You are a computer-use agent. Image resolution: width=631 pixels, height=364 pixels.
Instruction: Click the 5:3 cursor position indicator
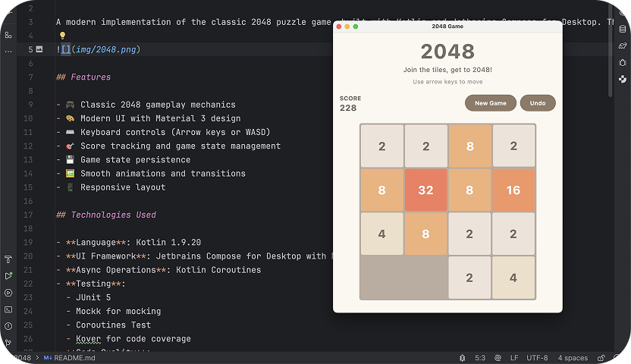[x=480, y=358]
